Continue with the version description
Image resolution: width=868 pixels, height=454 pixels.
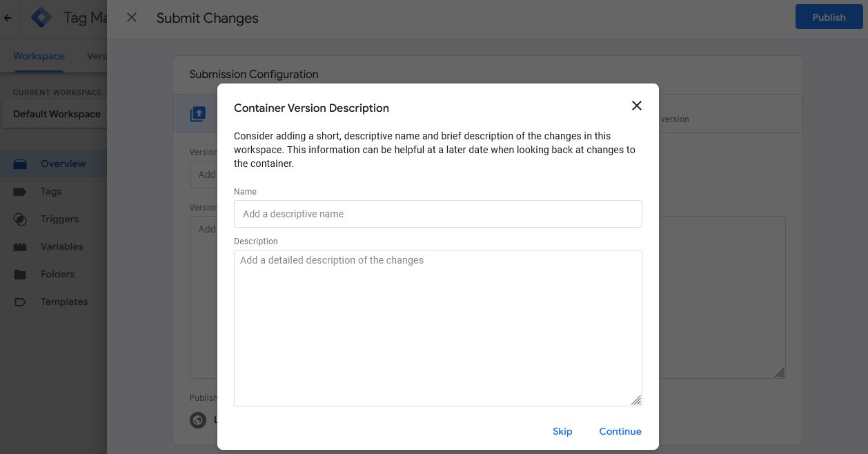pos(620,431)
